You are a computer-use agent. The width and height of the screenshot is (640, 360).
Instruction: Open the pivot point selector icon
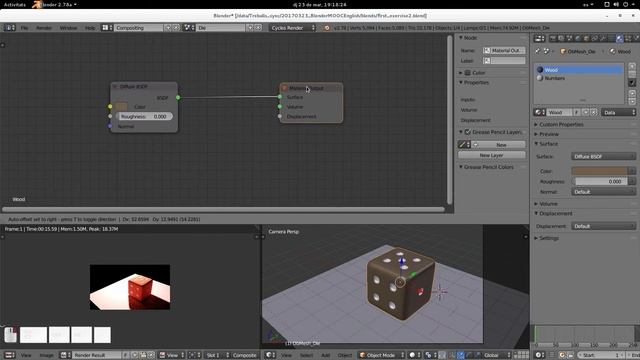[430, 355]
